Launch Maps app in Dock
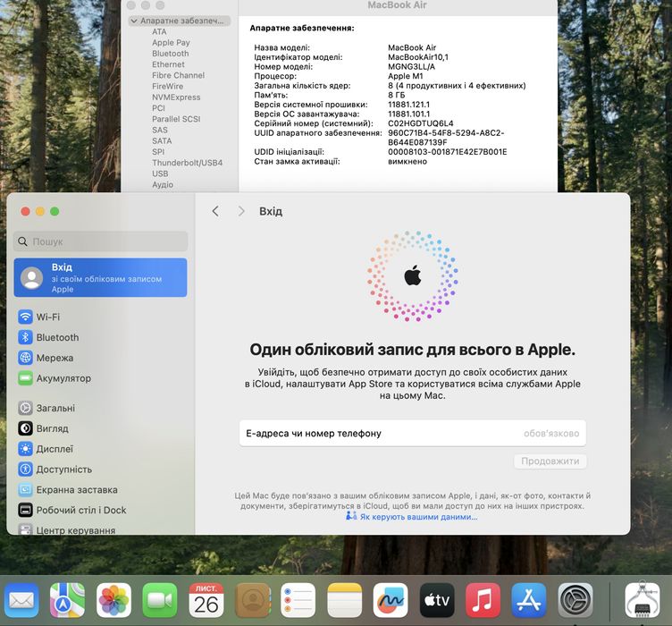Image resolution: width=672 pixels, height=626 pixels. (67, 600)
